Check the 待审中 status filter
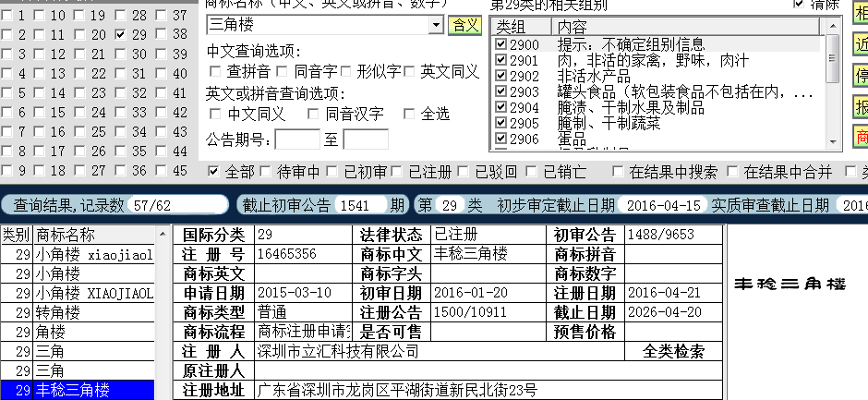The width and height of the screenshot is (868, 400). point(265,172)
